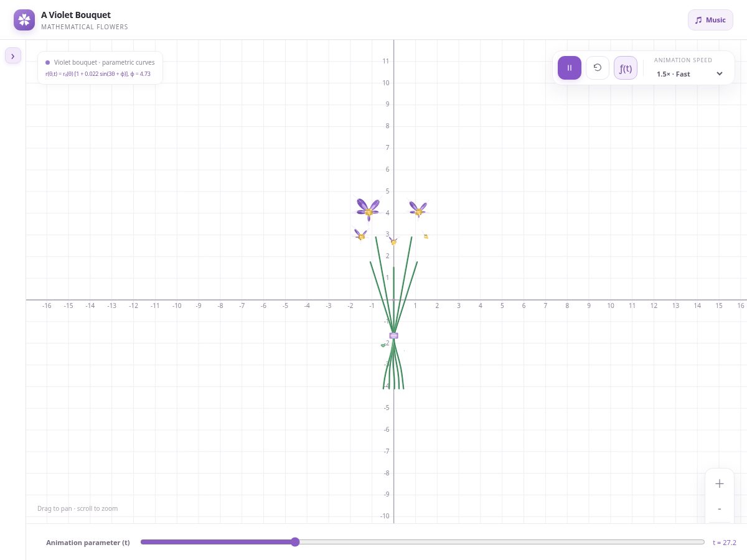Click the Drag to pan hint text
Image resolution: width=747 pixels, height=560 pixels.
pos(77,509)
